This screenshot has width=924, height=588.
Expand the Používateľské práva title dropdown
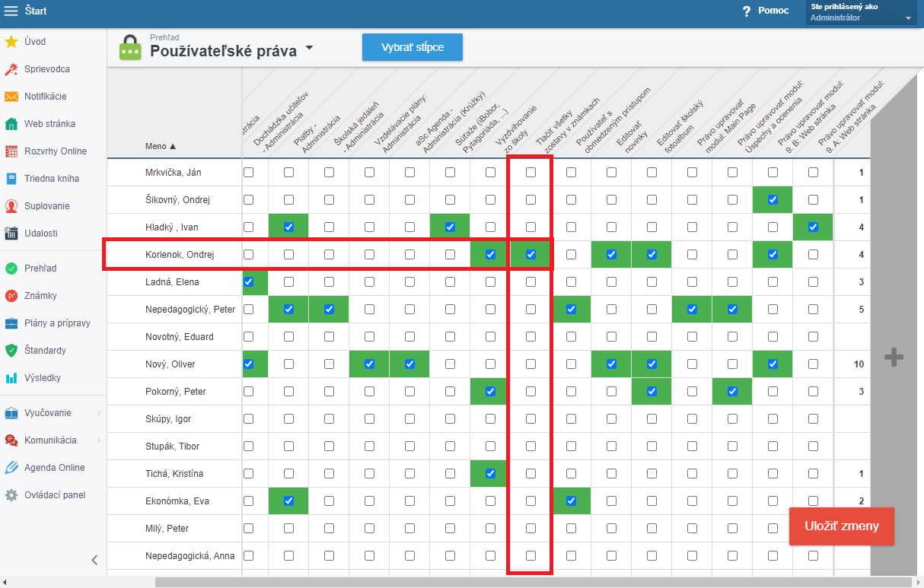309,48
